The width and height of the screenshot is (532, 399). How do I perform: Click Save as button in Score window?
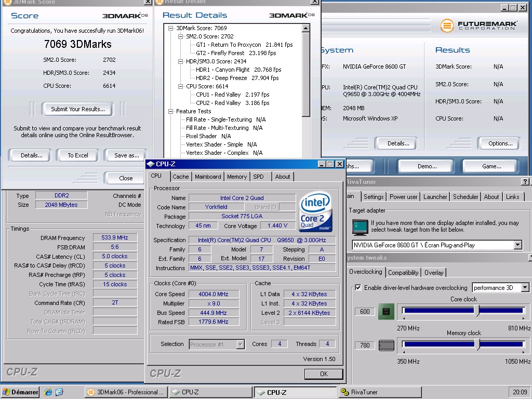pyautogui.click(x=126, y=155)
